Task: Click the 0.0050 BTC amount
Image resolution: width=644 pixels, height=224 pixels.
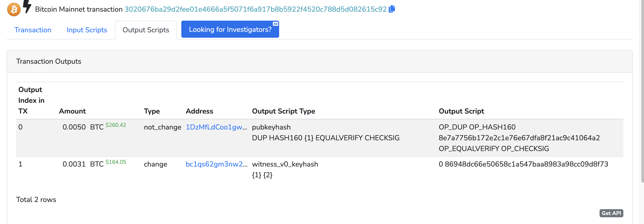Action: (83, 127)
